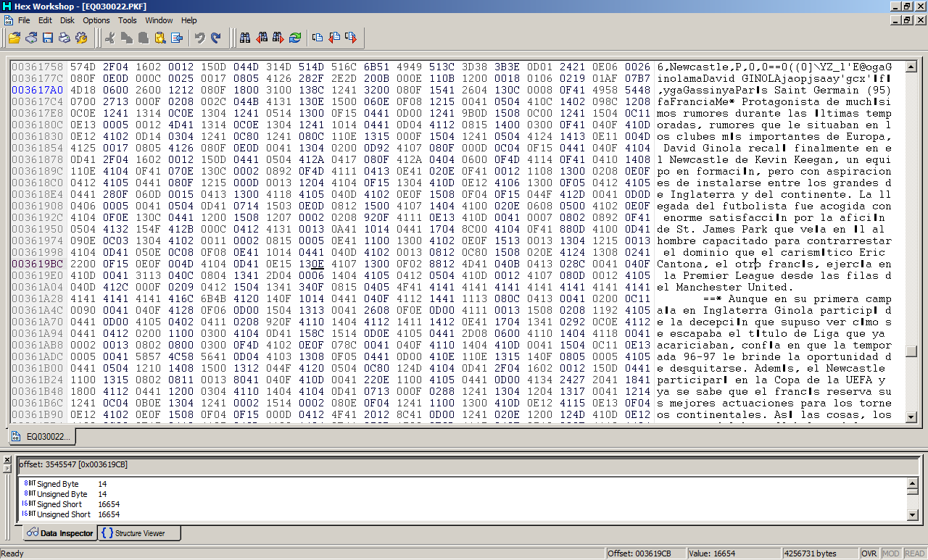Switch to the Structure Viewer tab
The image size is (928, 560).
click(x=139, y=533)
